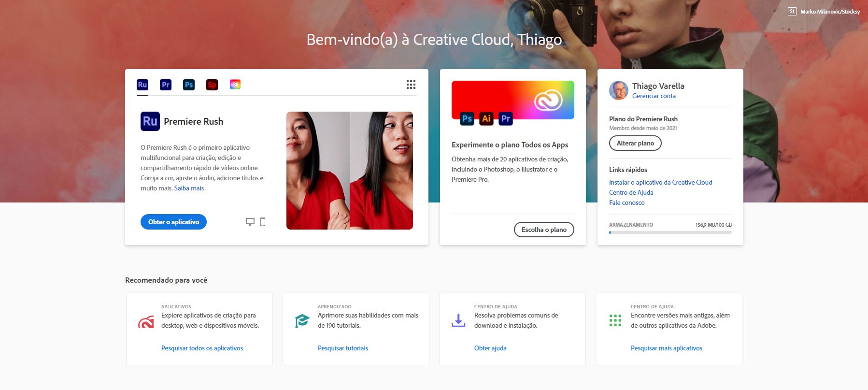Click the mobile device platform icon
Viewport: 868px width, 390px height.
tap(263, 222)
